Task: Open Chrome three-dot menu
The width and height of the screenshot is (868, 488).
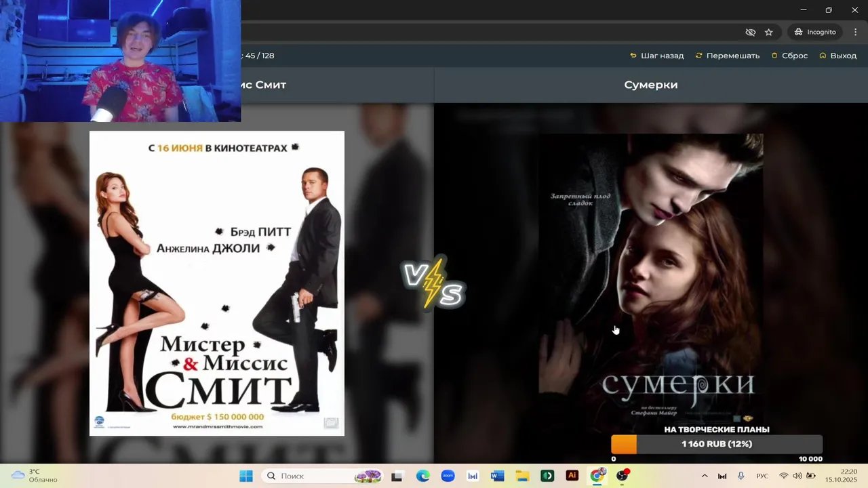Action: (x=856, y=32)
